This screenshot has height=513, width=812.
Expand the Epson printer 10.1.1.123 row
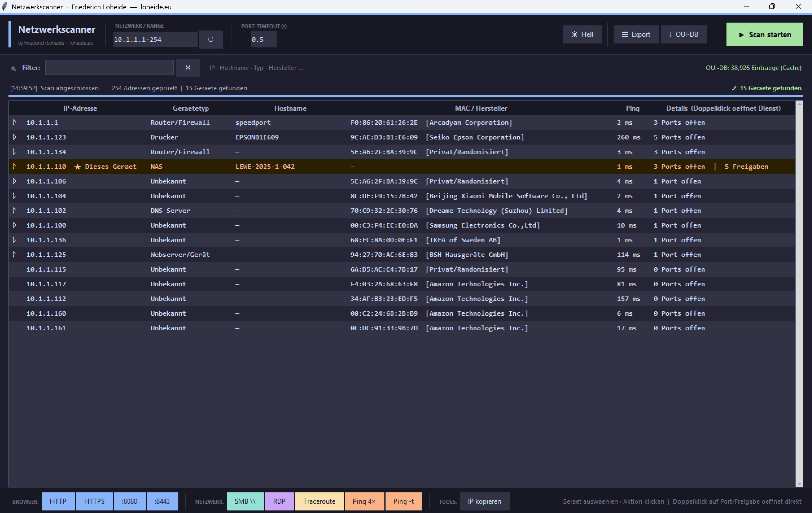tap(14, 137)
